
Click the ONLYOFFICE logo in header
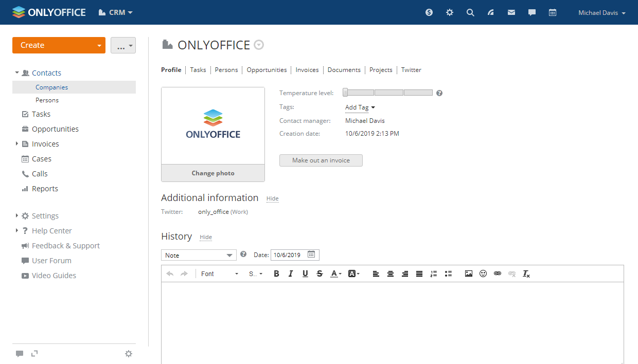tap(49, 12)
